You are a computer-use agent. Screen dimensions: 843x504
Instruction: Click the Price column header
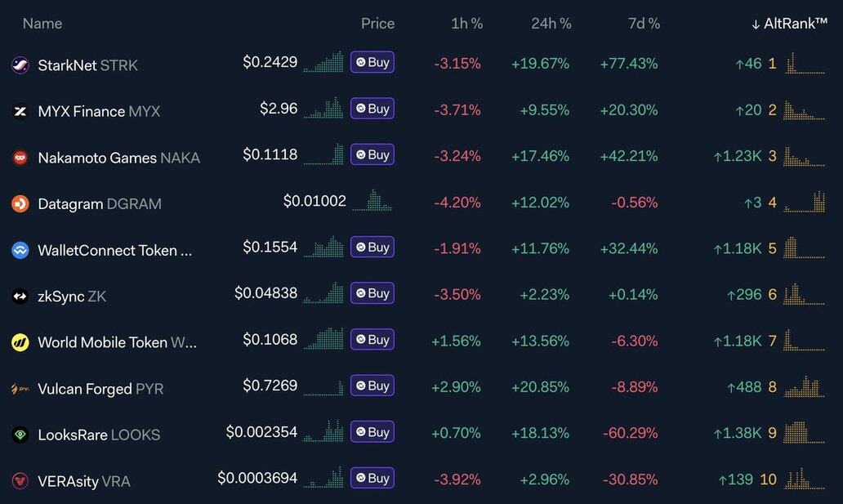pyautogui.click(x=377, y=24)
